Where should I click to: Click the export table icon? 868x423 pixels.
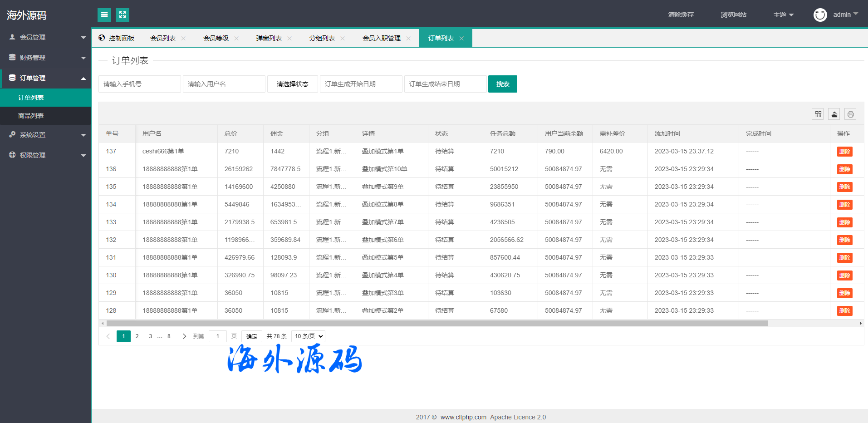(834, 114)
